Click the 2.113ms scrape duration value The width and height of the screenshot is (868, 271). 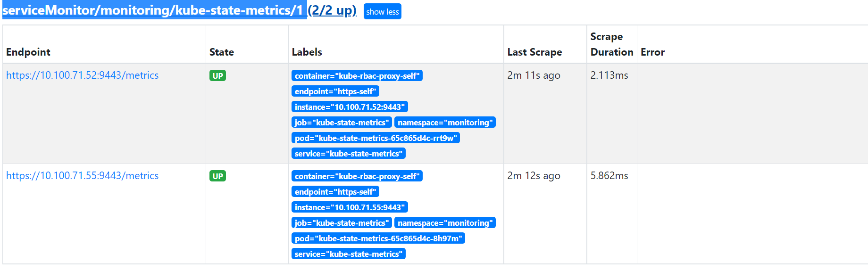[609, 75]
